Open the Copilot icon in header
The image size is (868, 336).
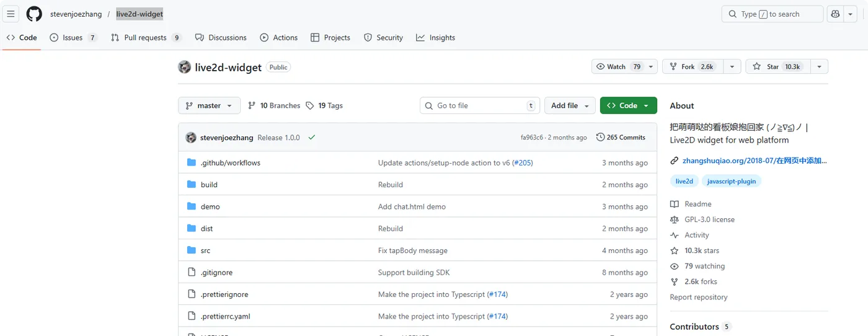835,14
